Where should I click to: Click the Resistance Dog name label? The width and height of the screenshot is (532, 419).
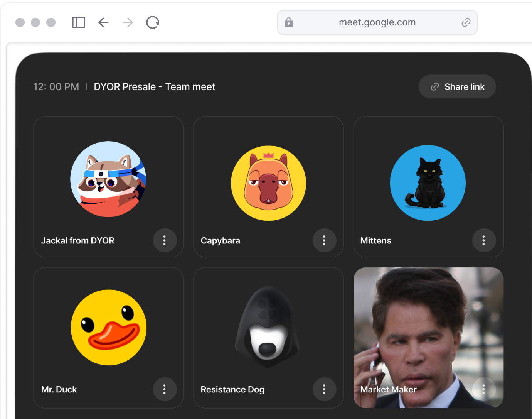232,389
